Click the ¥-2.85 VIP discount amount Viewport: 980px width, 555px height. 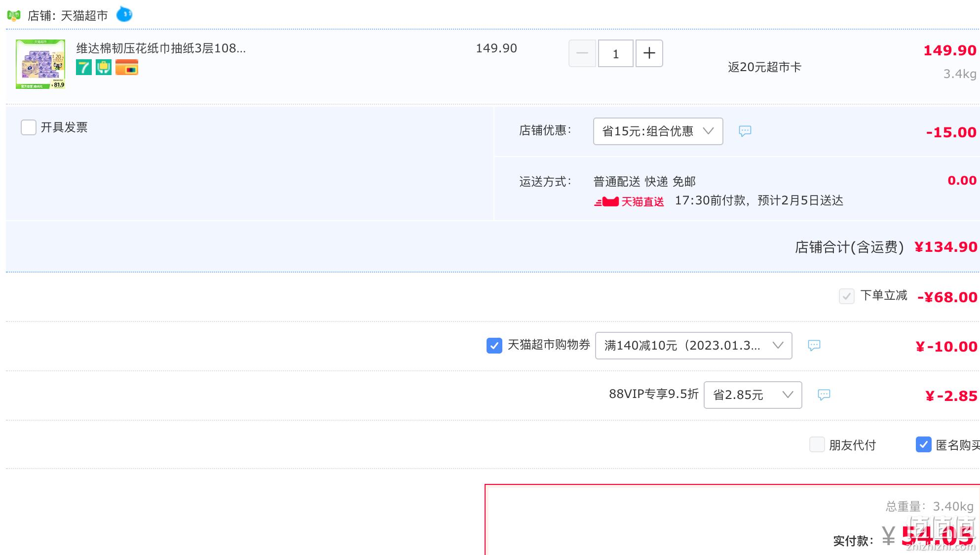[x=951, y=396]
